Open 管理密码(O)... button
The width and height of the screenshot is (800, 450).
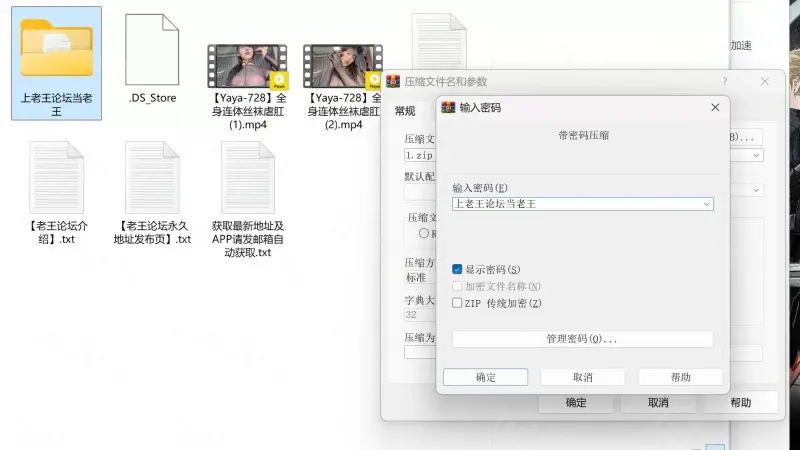[582, 339]
